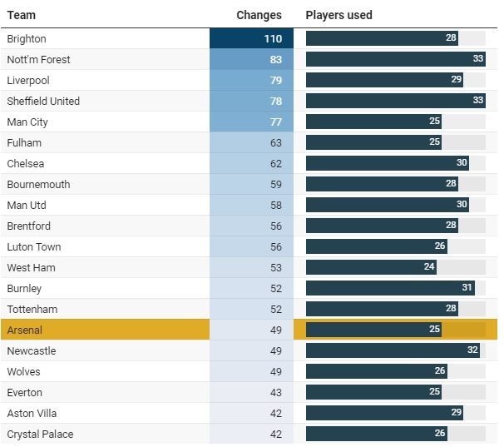The width and height of the screenshot is (504, 447).
Task: Click Newcastle's players used bar
Action: pyautogui.click(x=393, y=350)
